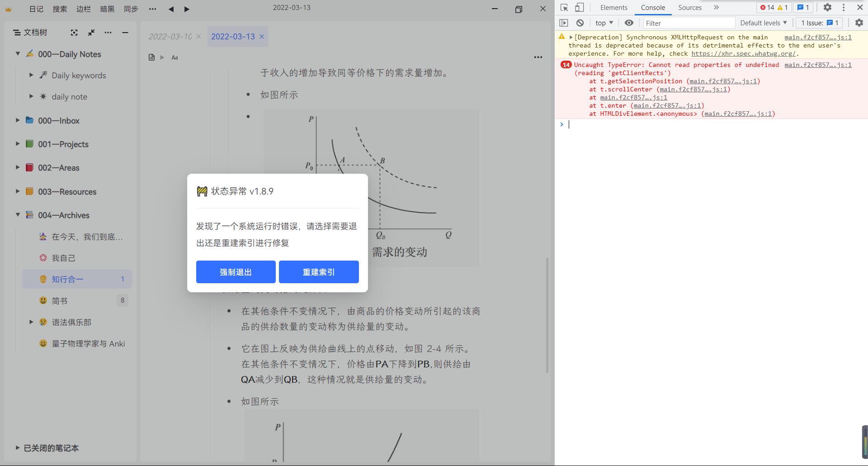Expand the 000—Inbox notebook

point(18,120)
